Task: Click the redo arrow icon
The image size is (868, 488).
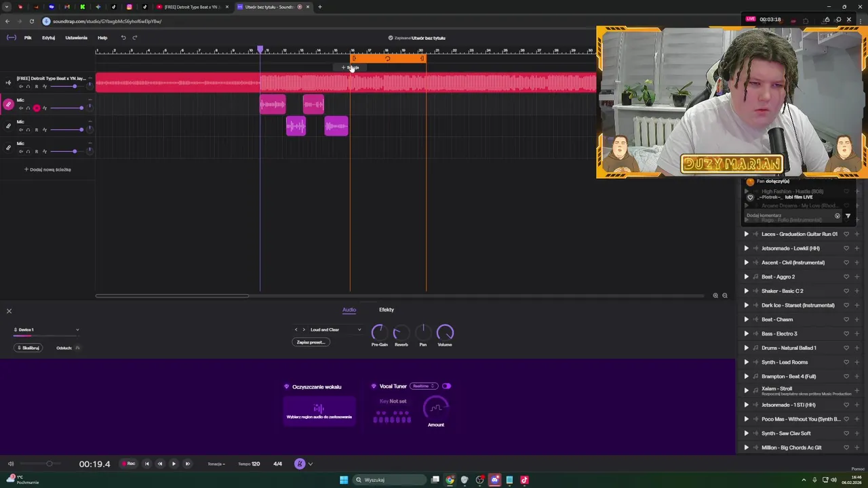Action: pos(135,38)
